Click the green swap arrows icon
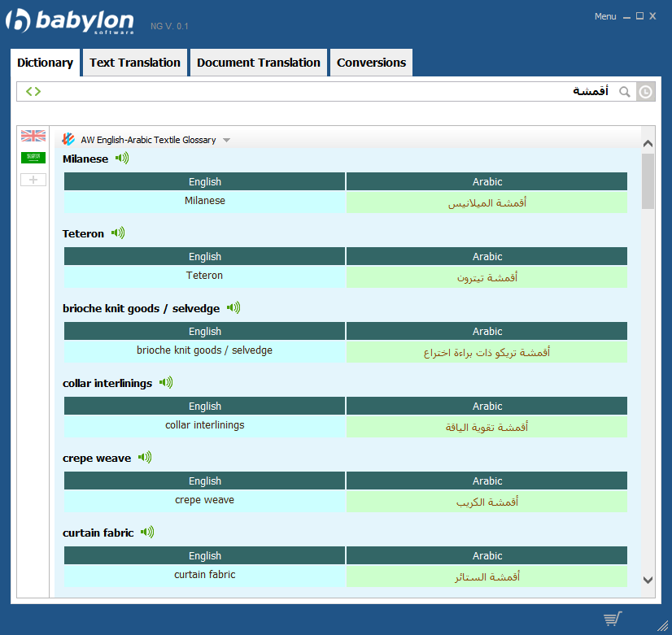 pyautogui.click(x=33, y=92)
